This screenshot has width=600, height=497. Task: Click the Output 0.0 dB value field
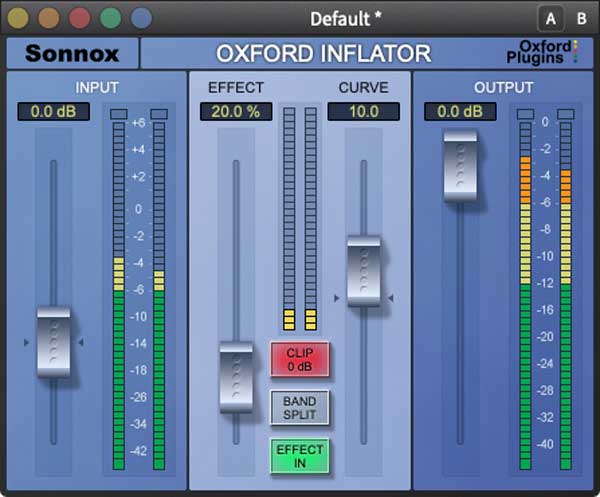(x=460, y=112)
